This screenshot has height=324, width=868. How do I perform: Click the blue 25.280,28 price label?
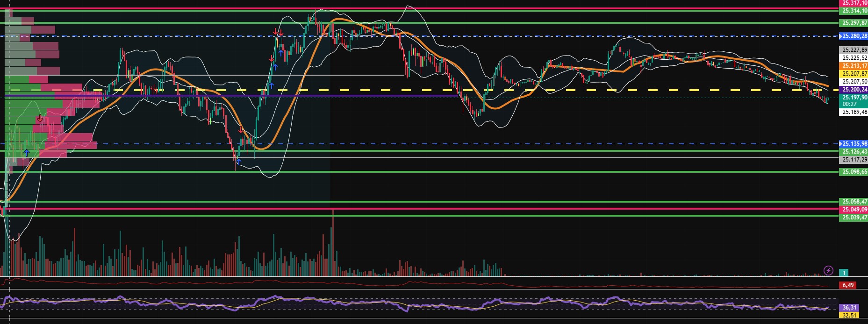tap(854, 36)
